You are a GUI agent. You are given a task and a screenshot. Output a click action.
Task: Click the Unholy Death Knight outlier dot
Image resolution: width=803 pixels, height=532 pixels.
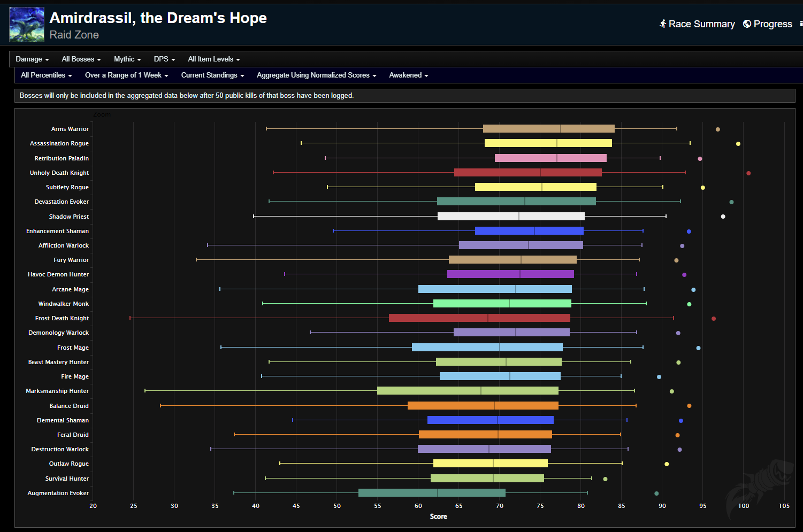tap(748, 173)
